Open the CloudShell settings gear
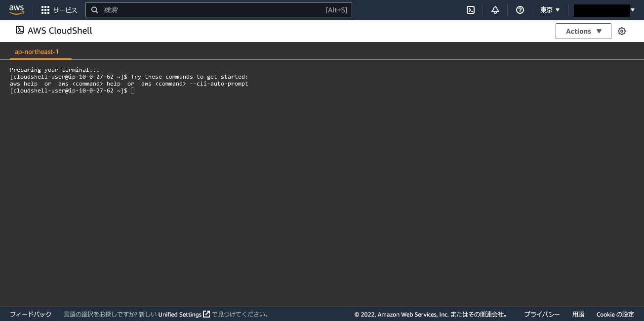Image resolution: width=644 pixels, height=321 pixels. click(x=621, y=31)
